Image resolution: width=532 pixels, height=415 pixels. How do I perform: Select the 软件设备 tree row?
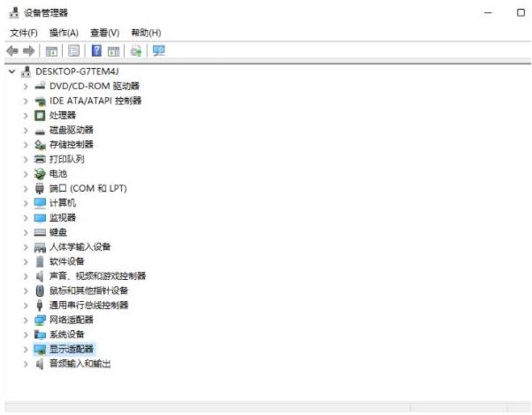coord(67,261)
